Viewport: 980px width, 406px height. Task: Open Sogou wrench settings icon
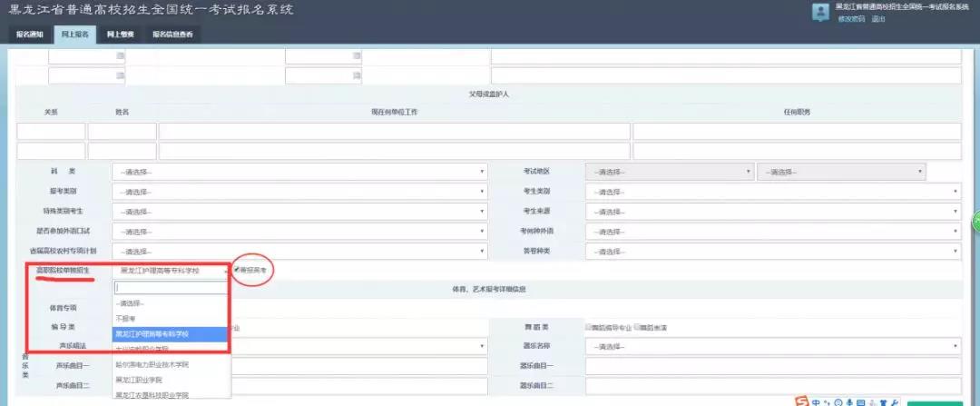click(896, 401)
